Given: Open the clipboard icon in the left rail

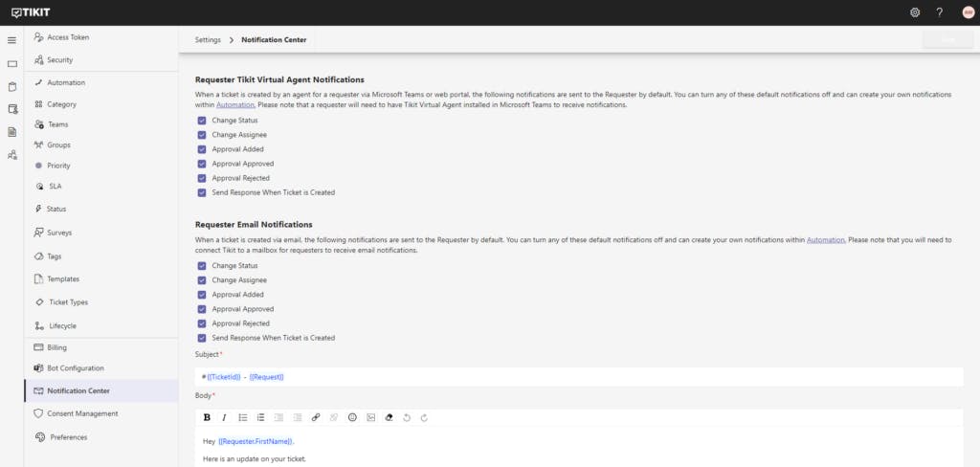Looking at the screenshot, I should 11,87.
